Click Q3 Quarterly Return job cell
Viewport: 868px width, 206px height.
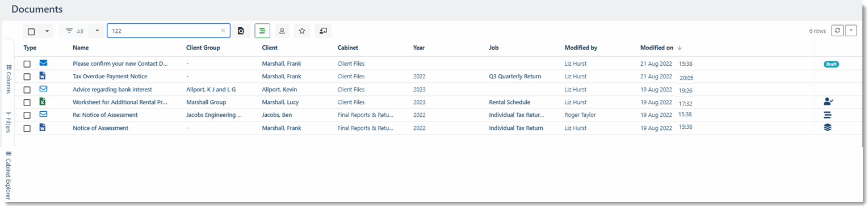(x=515, y=77)
